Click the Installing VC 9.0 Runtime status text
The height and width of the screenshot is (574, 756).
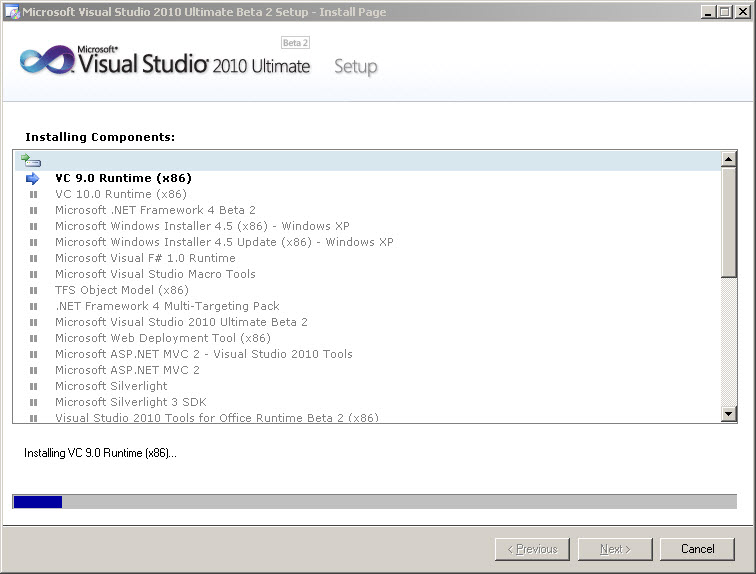click(100, 453)
